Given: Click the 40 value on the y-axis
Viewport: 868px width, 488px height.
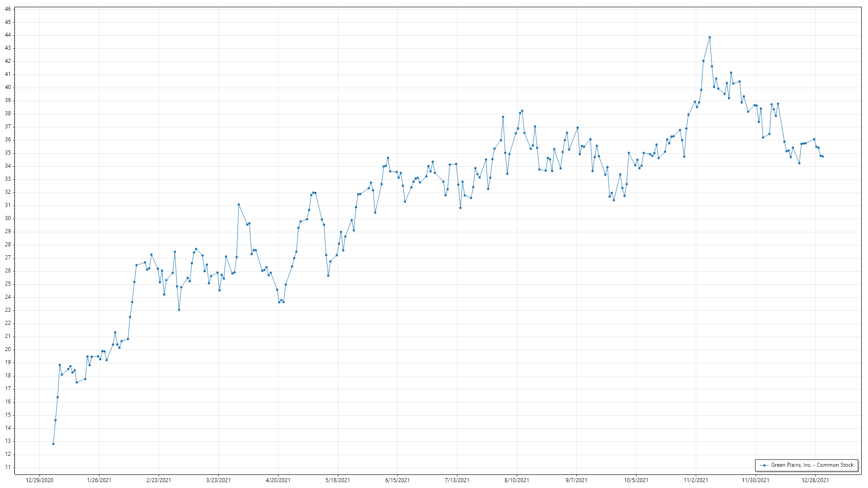Looking at the screenshot, I should (8, 88).
